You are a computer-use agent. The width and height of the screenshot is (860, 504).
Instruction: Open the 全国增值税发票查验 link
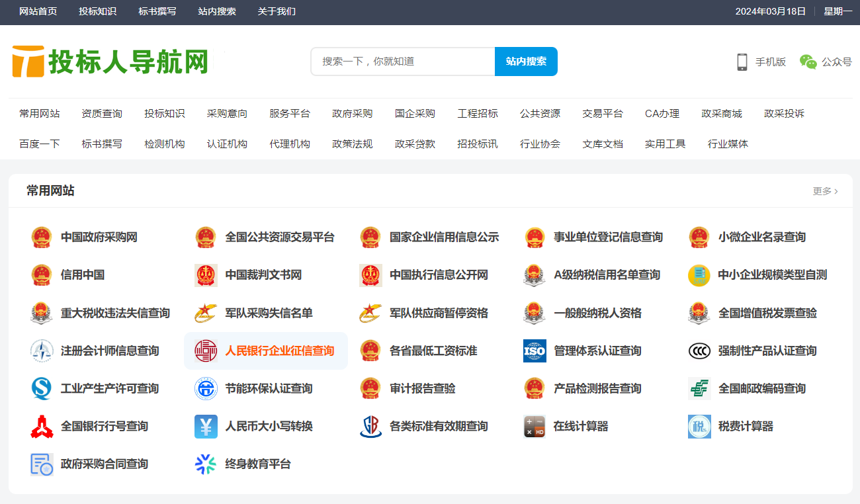pyautogui.click(x=768, y=313)
